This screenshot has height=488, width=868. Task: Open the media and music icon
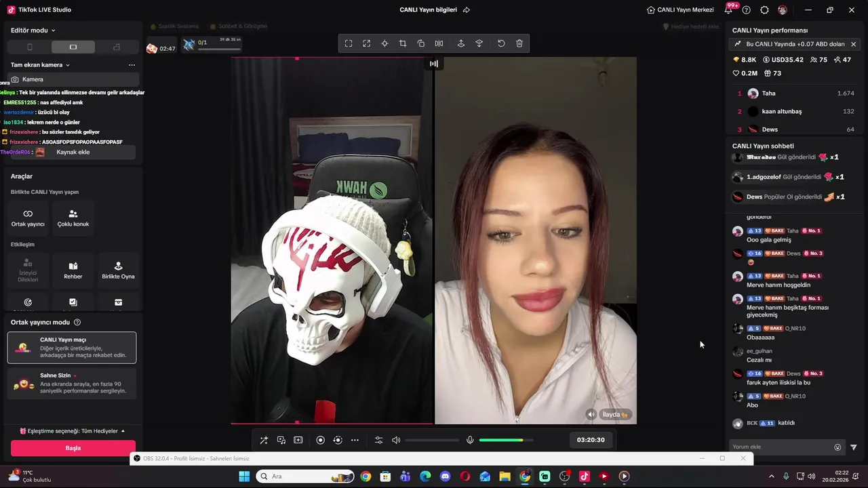coord(281,440)
